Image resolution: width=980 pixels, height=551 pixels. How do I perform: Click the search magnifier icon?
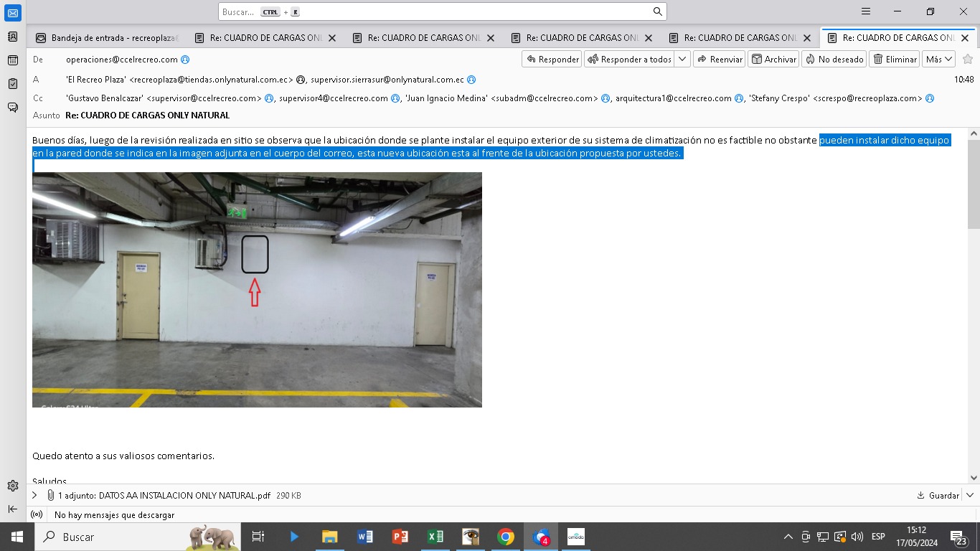pos(657,11)
